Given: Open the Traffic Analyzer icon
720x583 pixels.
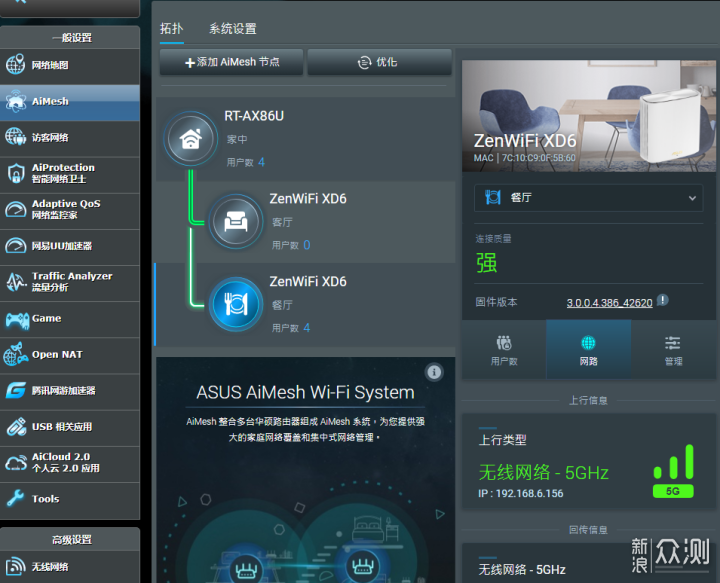Looking at the screenshot, I should coord(16,282).
